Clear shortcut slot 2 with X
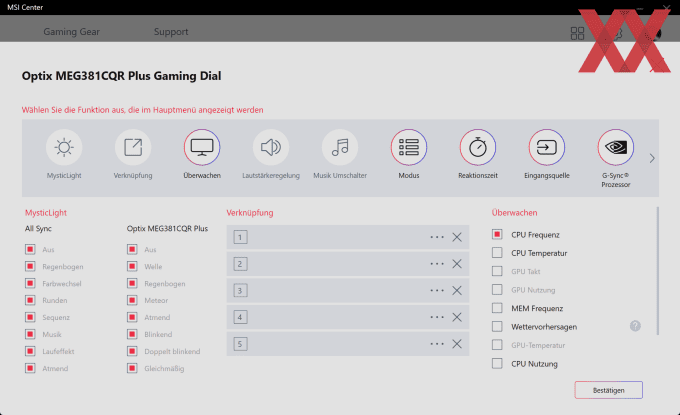The height and width of the screenshot is (415, 680). click(x=457, y=264)
